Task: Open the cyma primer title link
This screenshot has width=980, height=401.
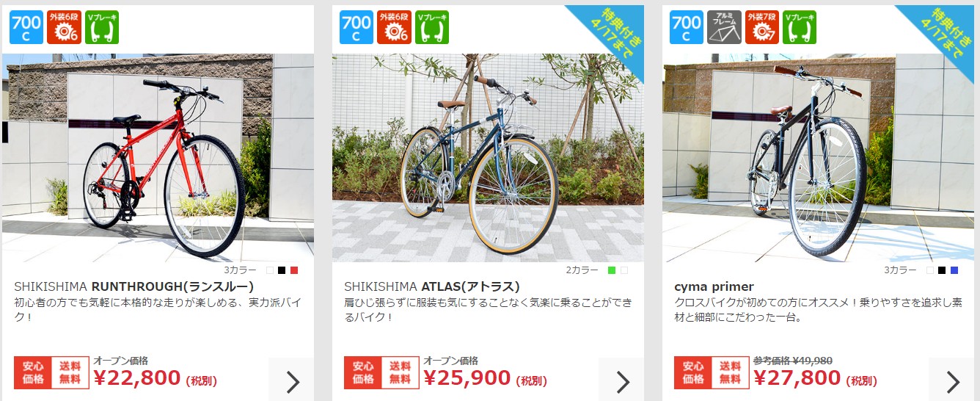Action: pos(714,286)
